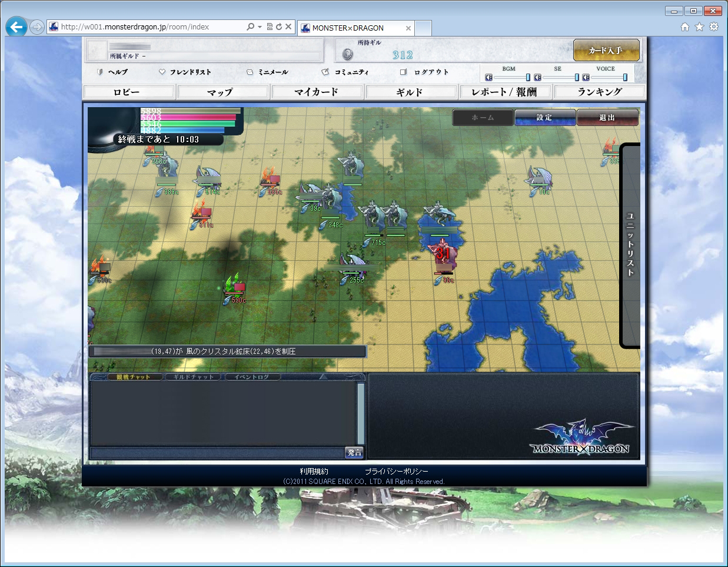Click the crystal capture event notification bar

pos(227,351)
